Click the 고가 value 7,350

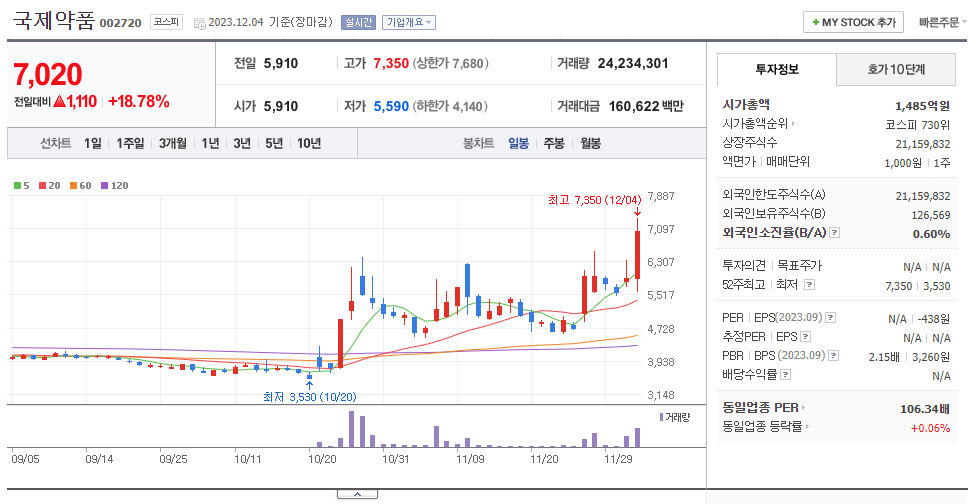391,63
